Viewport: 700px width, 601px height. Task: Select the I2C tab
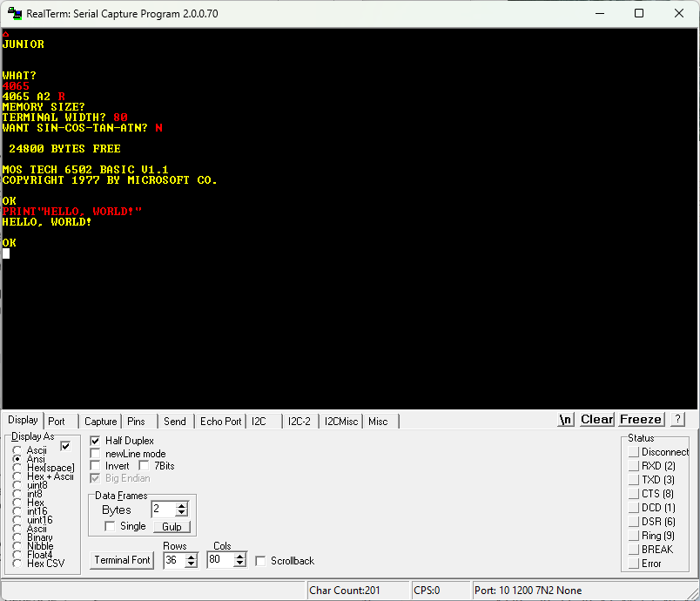259,421
